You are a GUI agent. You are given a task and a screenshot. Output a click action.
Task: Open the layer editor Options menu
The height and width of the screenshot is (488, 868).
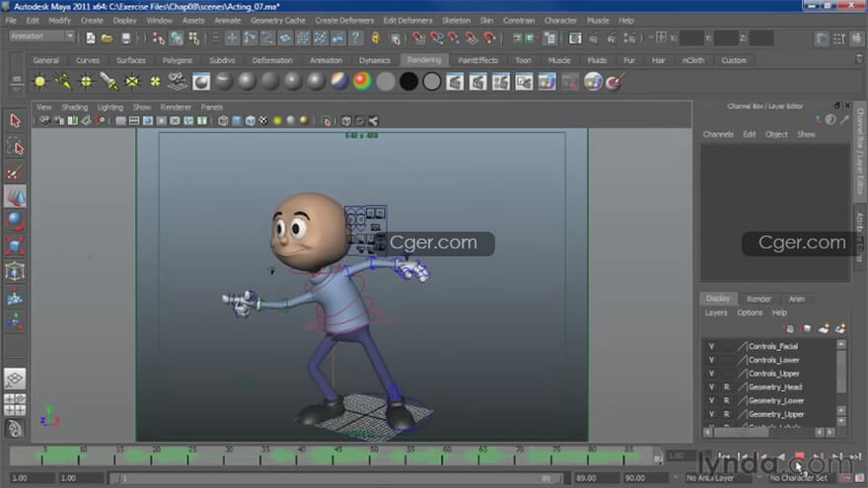[750, 313]
